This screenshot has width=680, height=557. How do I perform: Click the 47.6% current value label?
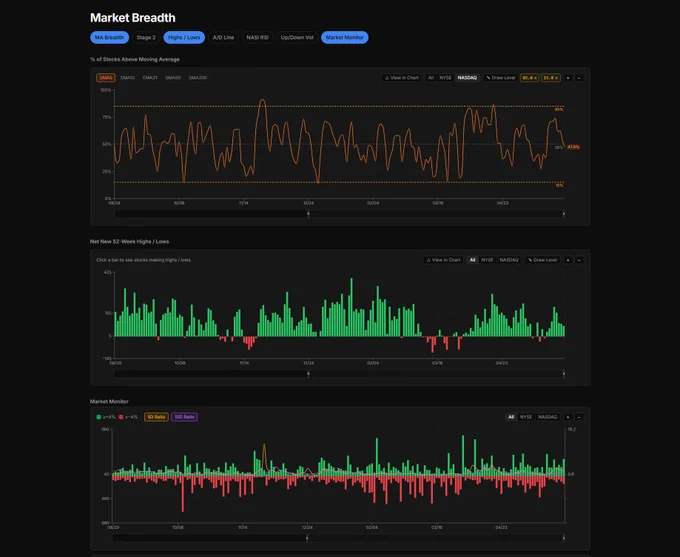point(573,147)
